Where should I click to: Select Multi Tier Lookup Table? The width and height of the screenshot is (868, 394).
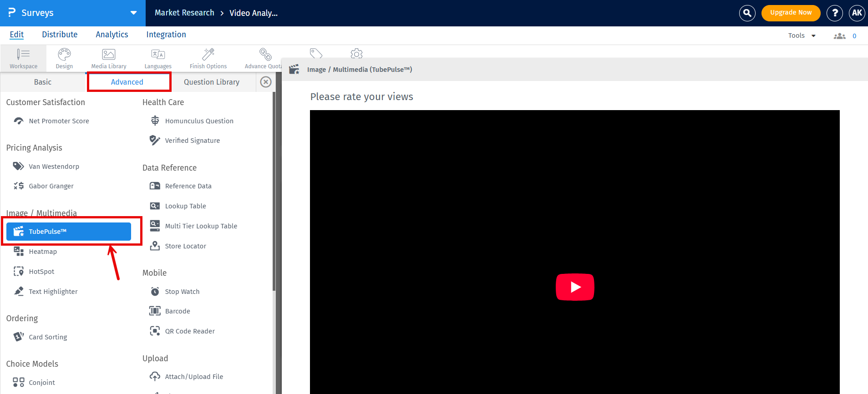tap(201, 226)
